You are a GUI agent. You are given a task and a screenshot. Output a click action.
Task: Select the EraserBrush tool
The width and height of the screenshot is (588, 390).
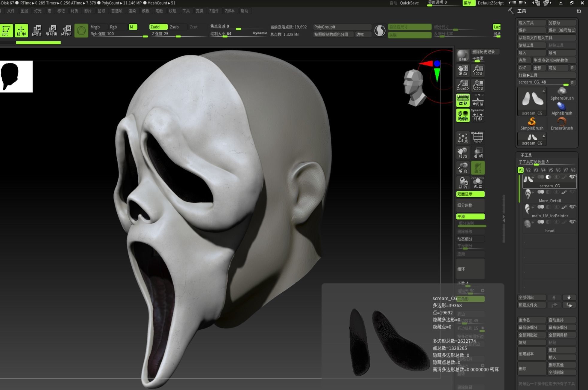click(x=562, y=124)
